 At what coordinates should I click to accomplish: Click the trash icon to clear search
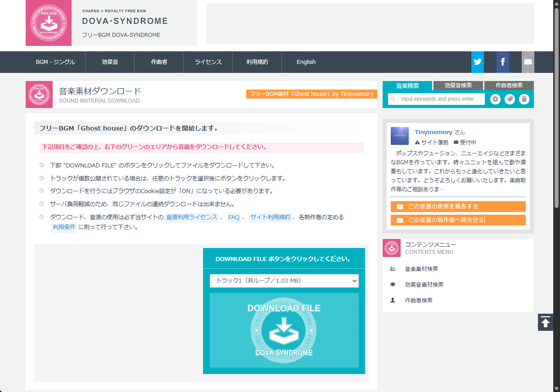[524, 99]
